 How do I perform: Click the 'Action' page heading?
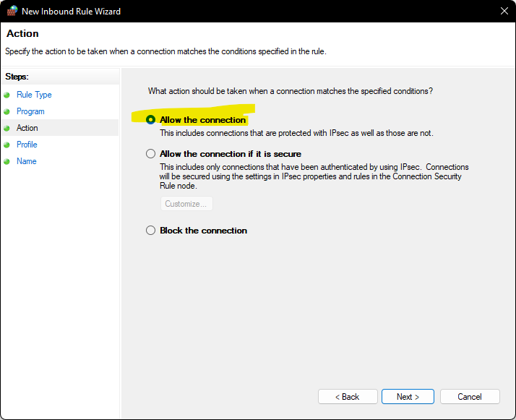(22, 33)
